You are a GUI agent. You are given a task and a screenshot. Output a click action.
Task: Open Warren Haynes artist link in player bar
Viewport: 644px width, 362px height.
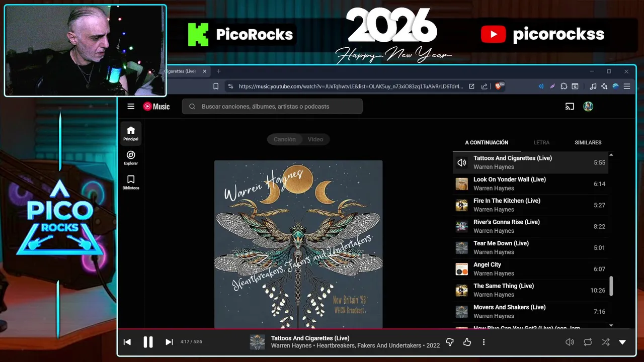pos(292,346)
